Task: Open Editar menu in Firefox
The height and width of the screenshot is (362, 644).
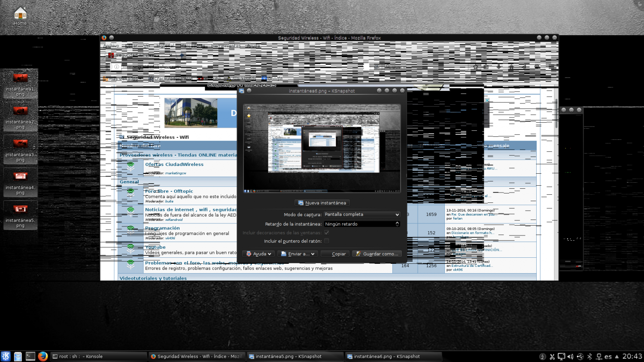Action: (131, 46)
